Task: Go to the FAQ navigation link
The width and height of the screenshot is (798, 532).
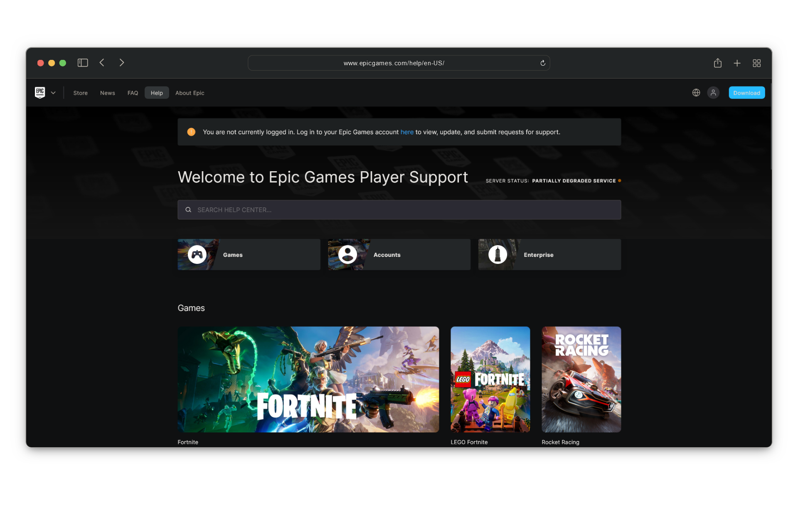Action: [x=133, y=93]
